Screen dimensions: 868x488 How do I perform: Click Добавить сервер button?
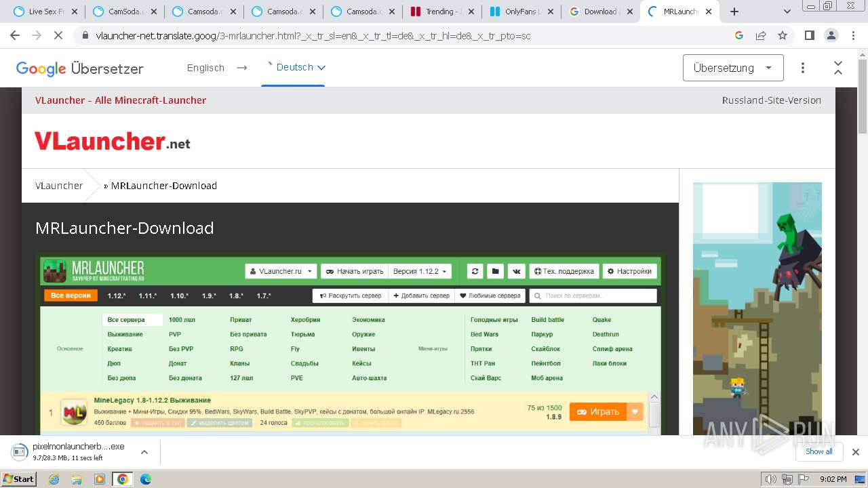point(421,296)
